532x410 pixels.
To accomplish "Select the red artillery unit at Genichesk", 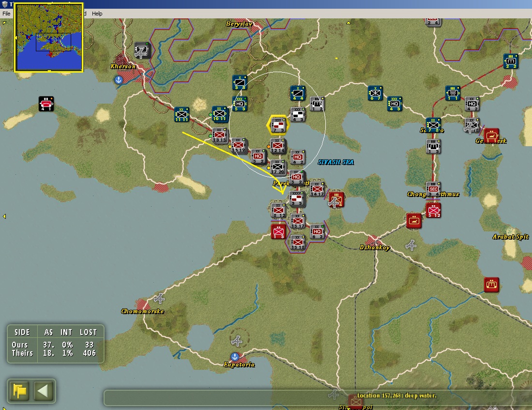I will click(x=491, y=136).
